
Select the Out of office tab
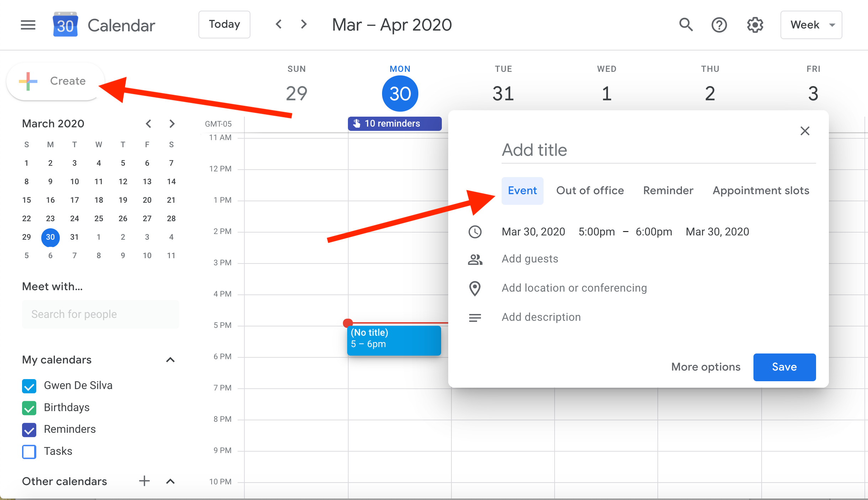[x=590, y=191]
